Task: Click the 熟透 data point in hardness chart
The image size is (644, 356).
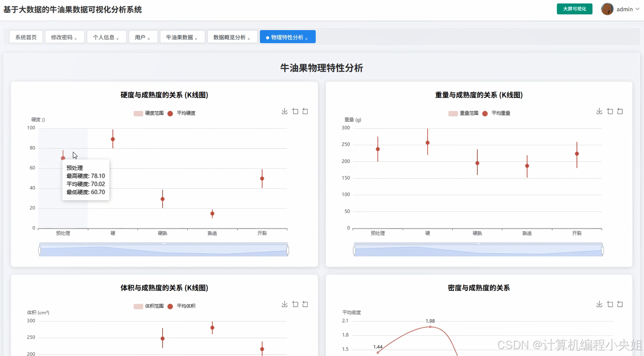Action: pos(212,214)
